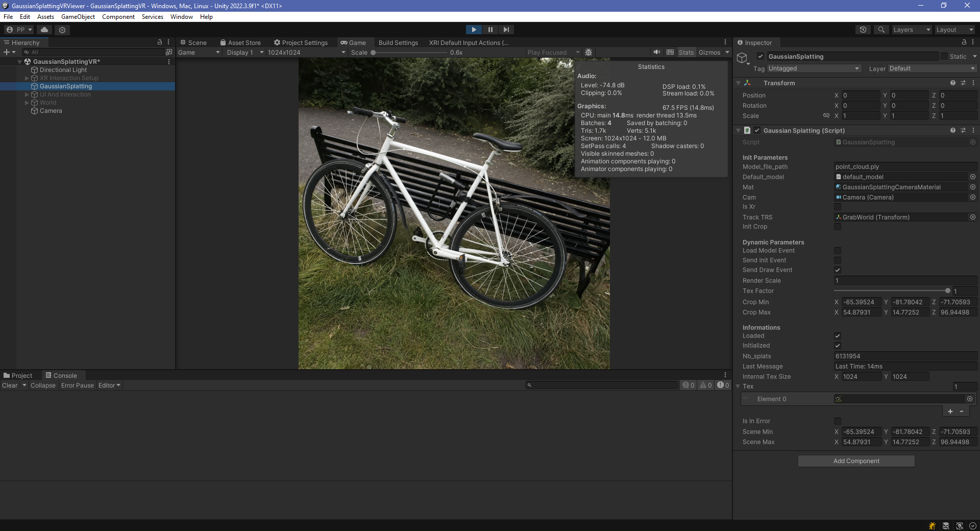The height and width of the screenshot is (531, 980).
Task: Select the Camera object in Hierarchy
Action: pos(51,111)
